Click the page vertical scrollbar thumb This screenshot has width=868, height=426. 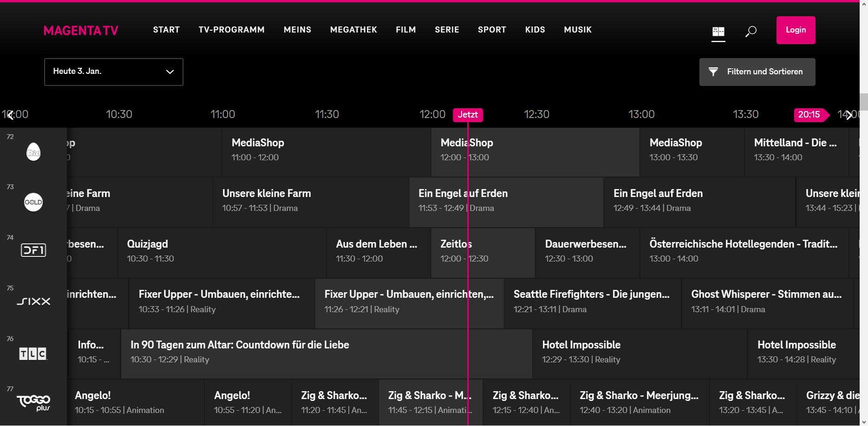click(864, 101)
